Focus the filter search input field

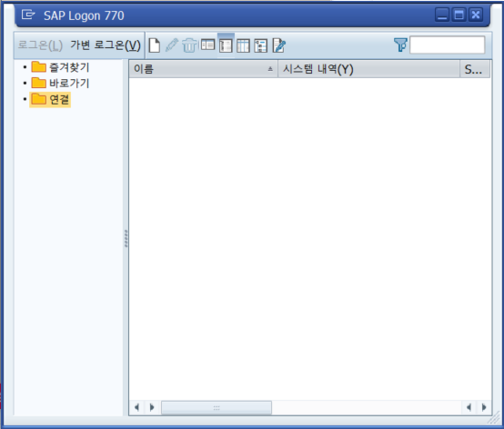pyautogui.click(x=447, y=45)
